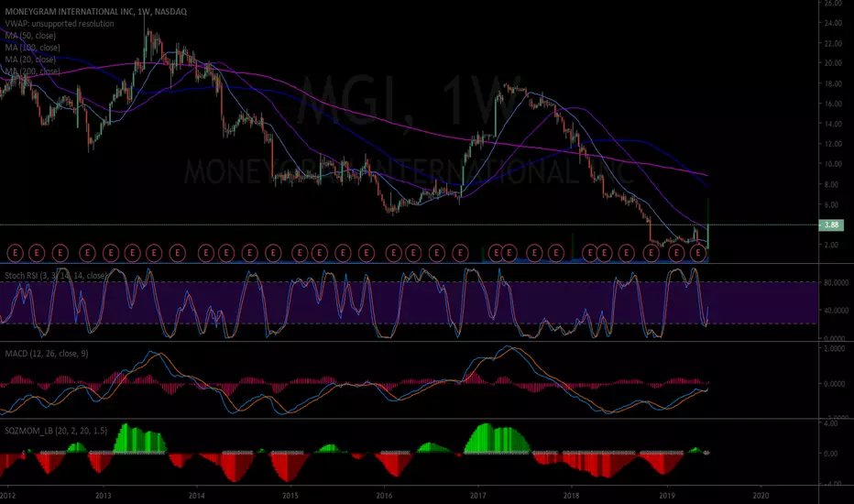Select the MA (50, close) indicator label
The width and height of the screenshot is (854, 504).
coord(30,36)
